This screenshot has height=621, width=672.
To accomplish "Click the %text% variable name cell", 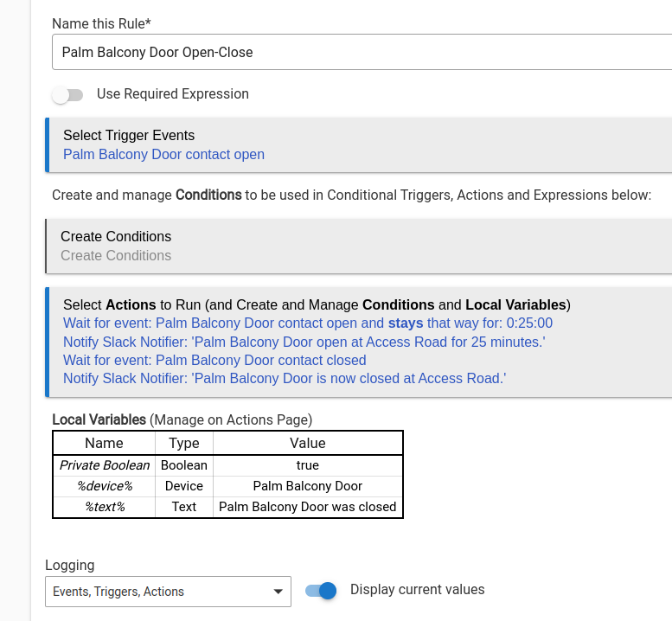I will coord(105,507).
